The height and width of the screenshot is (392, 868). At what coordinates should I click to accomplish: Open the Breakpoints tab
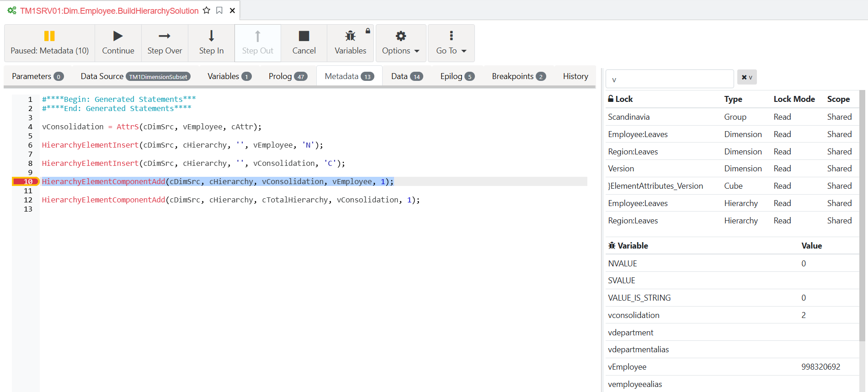pos(518,76)
